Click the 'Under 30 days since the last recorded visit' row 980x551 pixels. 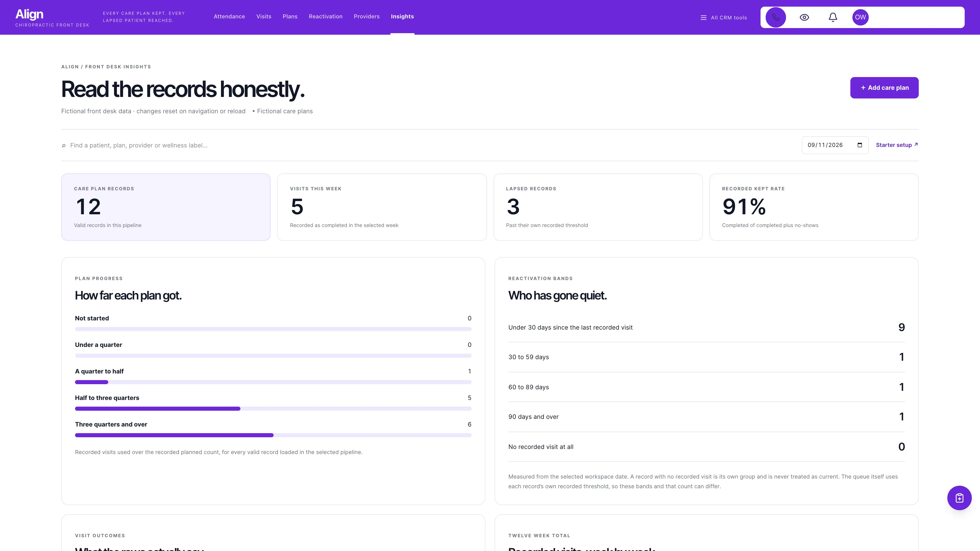pos(706,327)
